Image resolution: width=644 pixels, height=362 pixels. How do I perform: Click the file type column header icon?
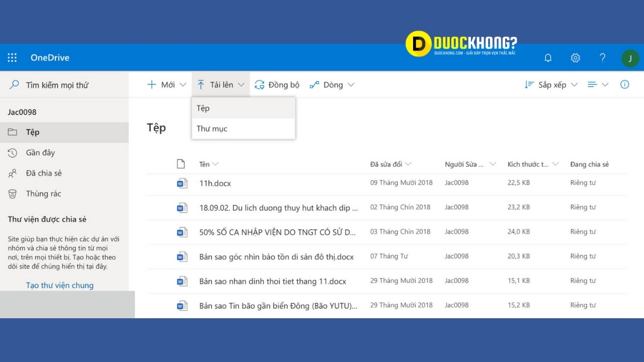click(181, 164)
